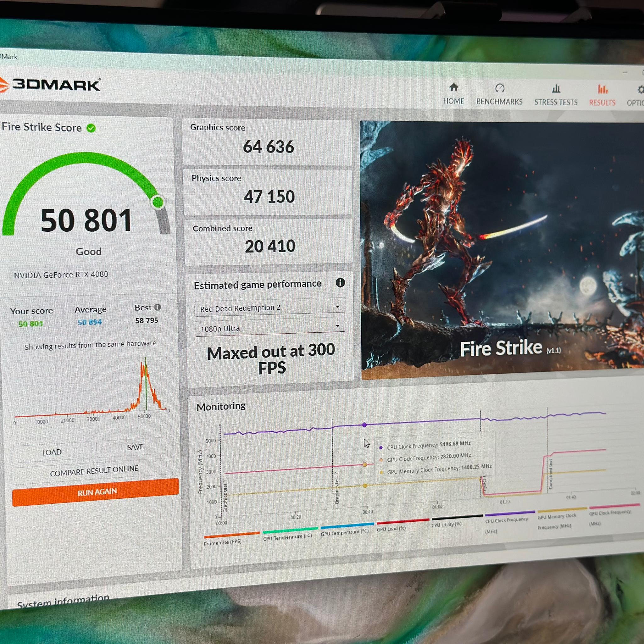Click the Stress Tests bar chart icon
The height and width of the screenshot is (644, 644).
pos(556,89)
